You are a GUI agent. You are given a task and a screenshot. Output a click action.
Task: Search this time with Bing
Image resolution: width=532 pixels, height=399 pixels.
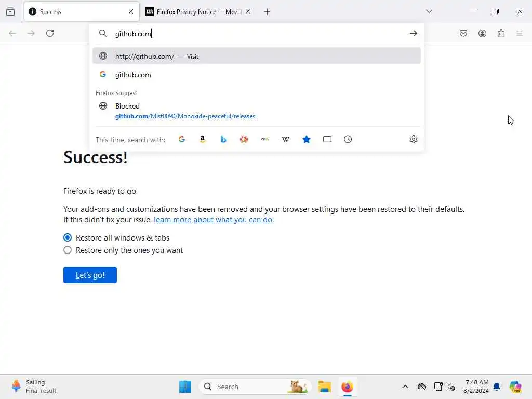tap(223, 139)
